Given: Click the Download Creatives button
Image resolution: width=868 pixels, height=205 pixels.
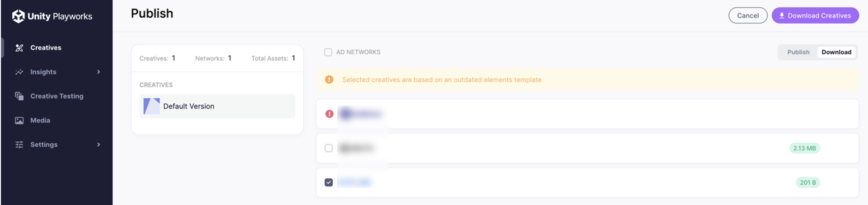Looking at the screenshot, I should [x=815, y=15].
